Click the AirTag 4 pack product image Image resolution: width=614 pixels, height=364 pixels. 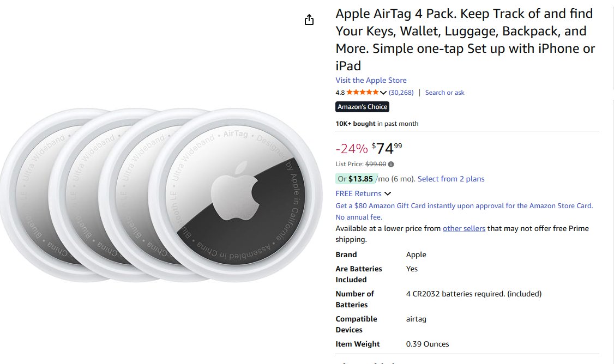[161, 195]
